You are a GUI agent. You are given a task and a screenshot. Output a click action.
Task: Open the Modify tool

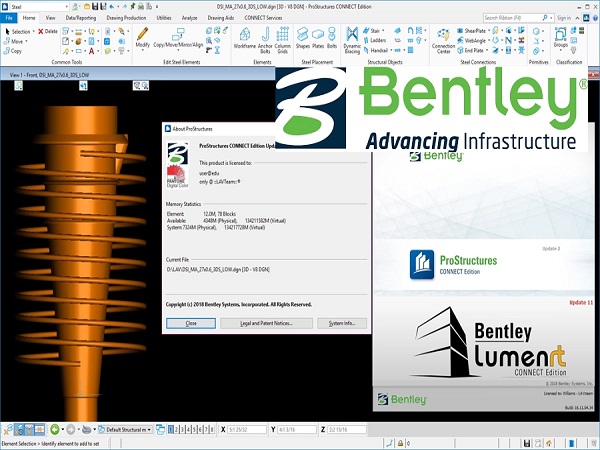pyautogui.click(x=142, y=38)
